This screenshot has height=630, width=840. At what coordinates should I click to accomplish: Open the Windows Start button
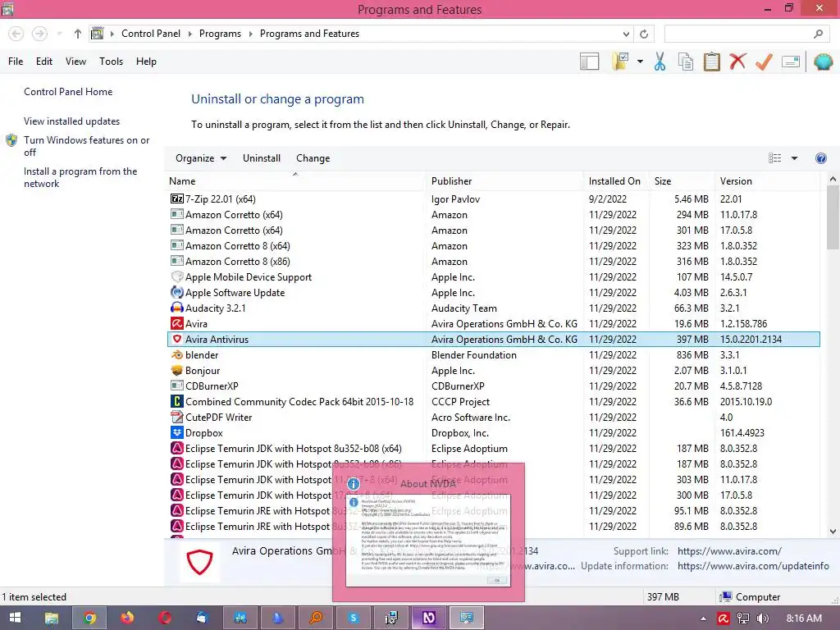coord(15,618)
